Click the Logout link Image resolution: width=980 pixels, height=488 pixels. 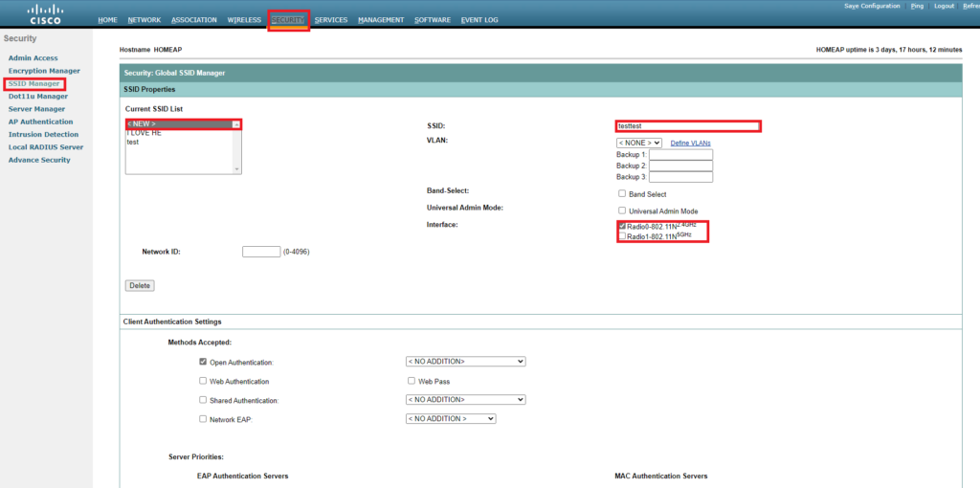tap(944, 6)
